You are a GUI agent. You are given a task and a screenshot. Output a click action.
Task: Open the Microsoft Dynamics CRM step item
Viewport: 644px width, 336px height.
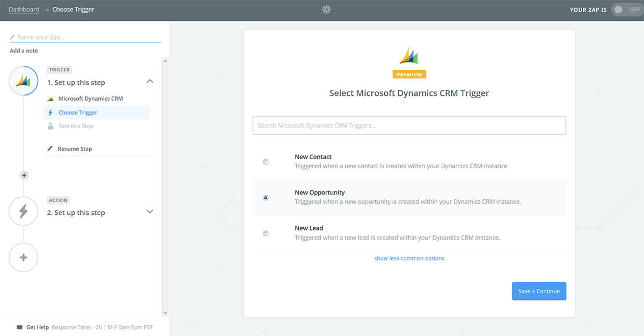click(91, 99)
